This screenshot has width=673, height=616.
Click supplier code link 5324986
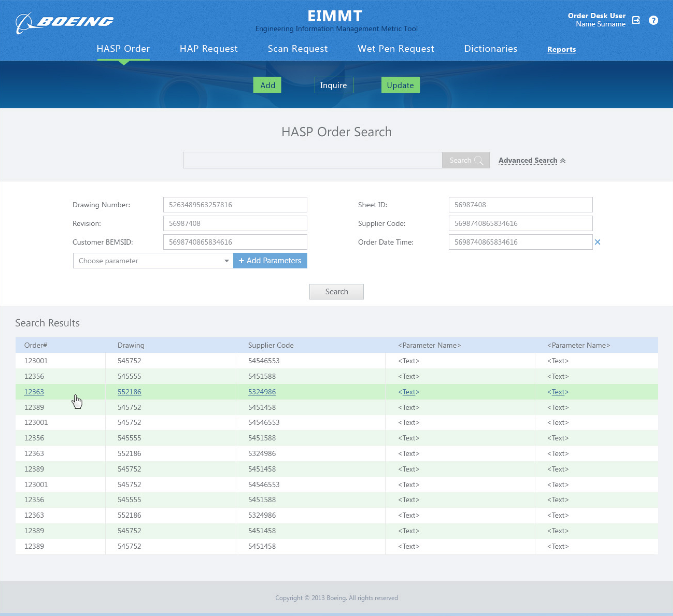coord(262,392)
